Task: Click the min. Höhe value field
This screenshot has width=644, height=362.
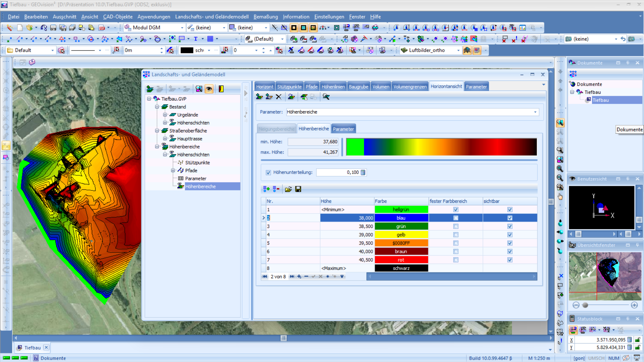Action: tap(313, 142)
